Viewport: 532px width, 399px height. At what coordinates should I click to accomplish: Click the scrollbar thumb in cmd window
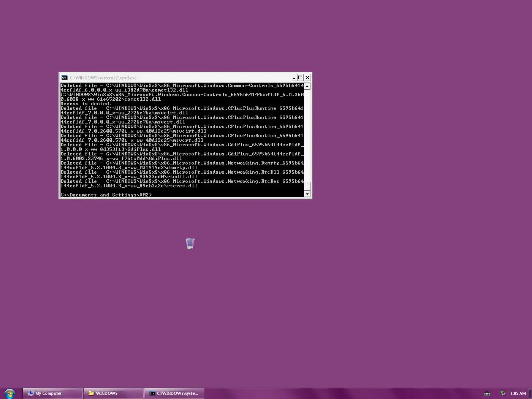307,186
